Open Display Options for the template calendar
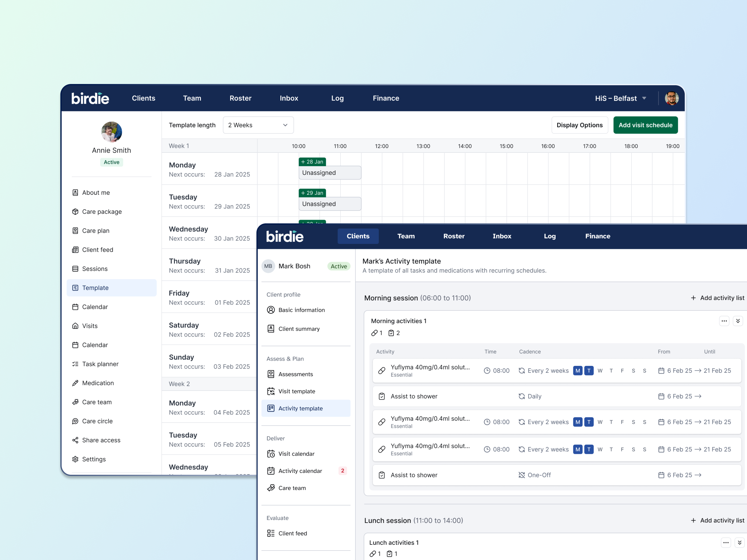The width and height of the screenshot is (747, 560). coord(580,125)
